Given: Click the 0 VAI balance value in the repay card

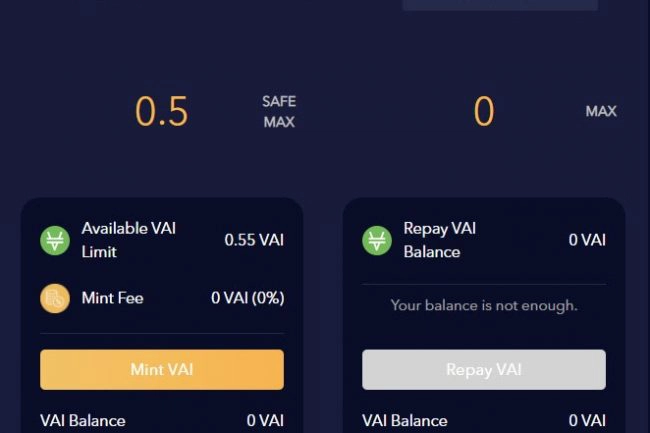Looking at the screenshot, I should [587, 421].
